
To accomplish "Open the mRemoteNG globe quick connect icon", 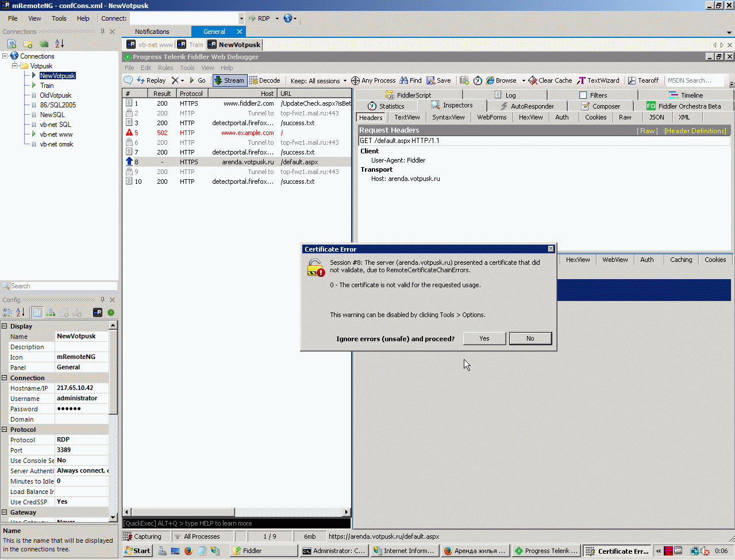I will coord(288,18).
